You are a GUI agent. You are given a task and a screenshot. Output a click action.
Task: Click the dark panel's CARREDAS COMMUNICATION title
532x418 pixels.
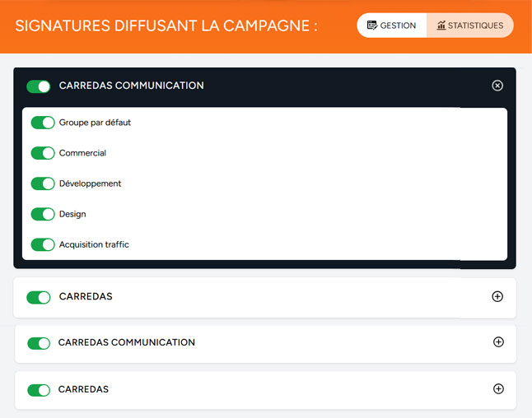132,86
